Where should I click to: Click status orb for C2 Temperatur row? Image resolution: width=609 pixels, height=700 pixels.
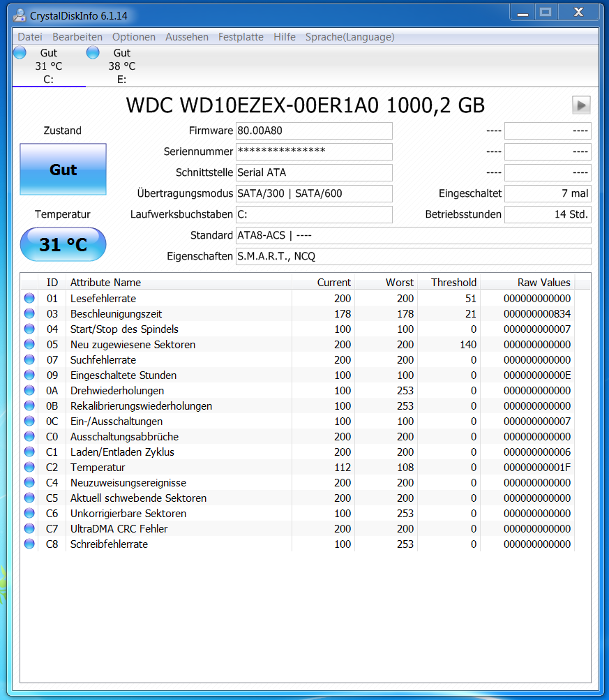tap(29, 467)
